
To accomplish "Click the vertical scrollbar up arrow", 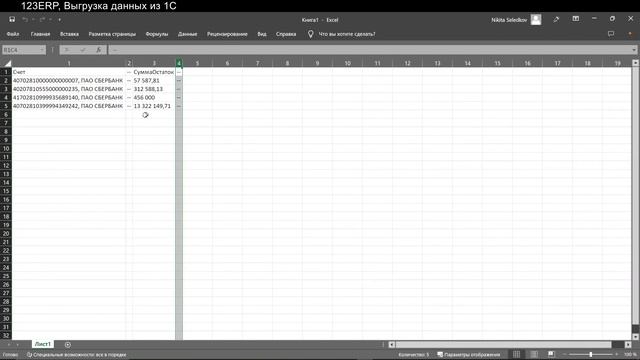I will (x=636, y=63).
